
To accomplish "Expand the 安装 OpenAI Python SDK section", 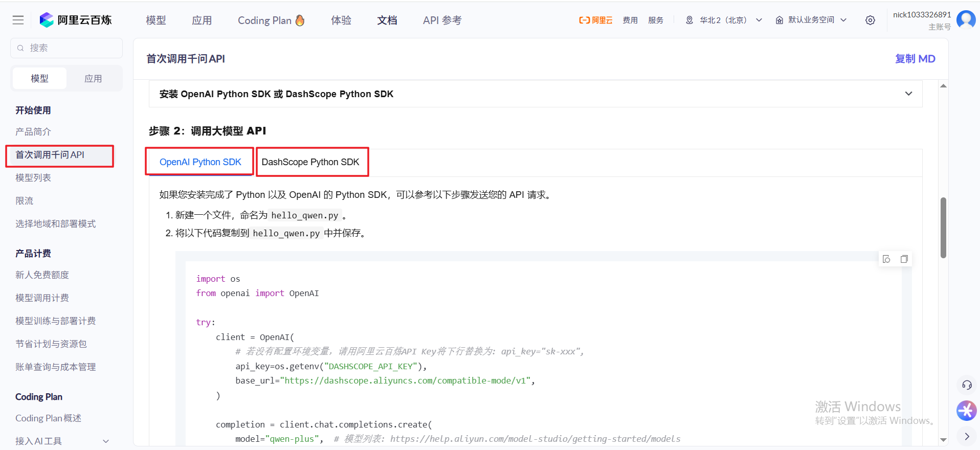I will tap(536, 94).
